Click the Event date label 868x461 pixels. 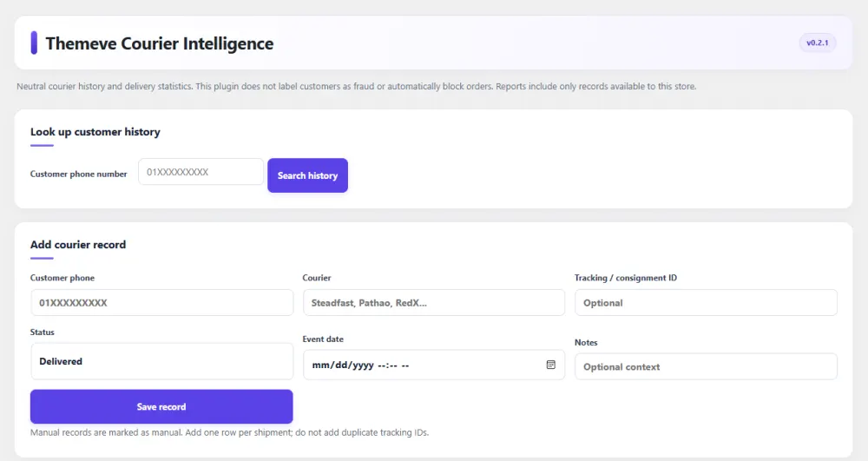tap(323, 339)
